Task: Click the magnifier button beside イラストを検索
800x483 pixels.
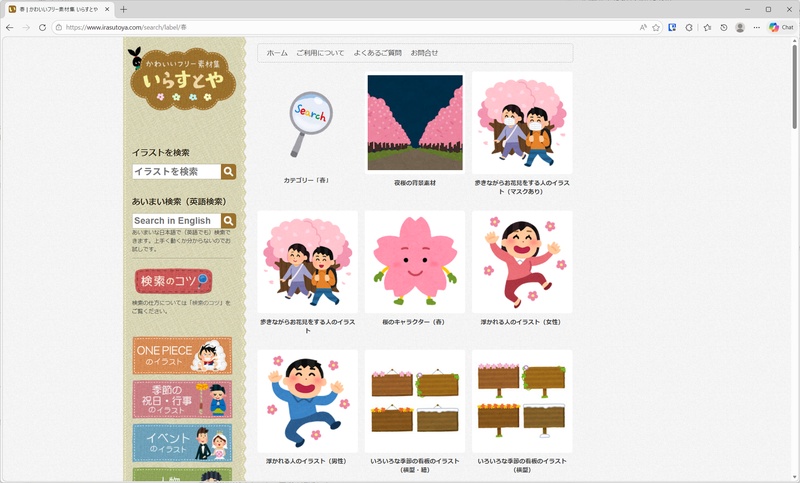Action: point(229,172)
